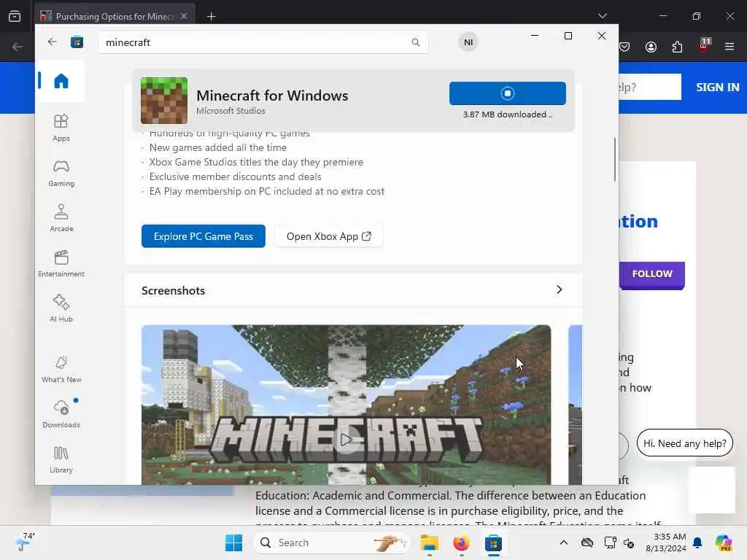Viewport: 747px width, 560px height.
Task: Open the Hi. Need any help? chat bubble
Action: [x=684, y=443]
